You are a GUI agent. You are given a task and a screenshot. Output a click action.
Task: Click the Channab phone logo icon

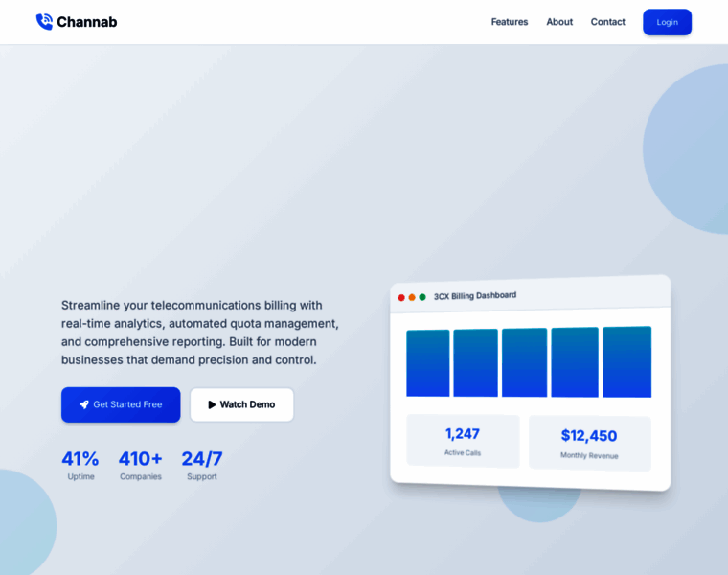(45, 22)
